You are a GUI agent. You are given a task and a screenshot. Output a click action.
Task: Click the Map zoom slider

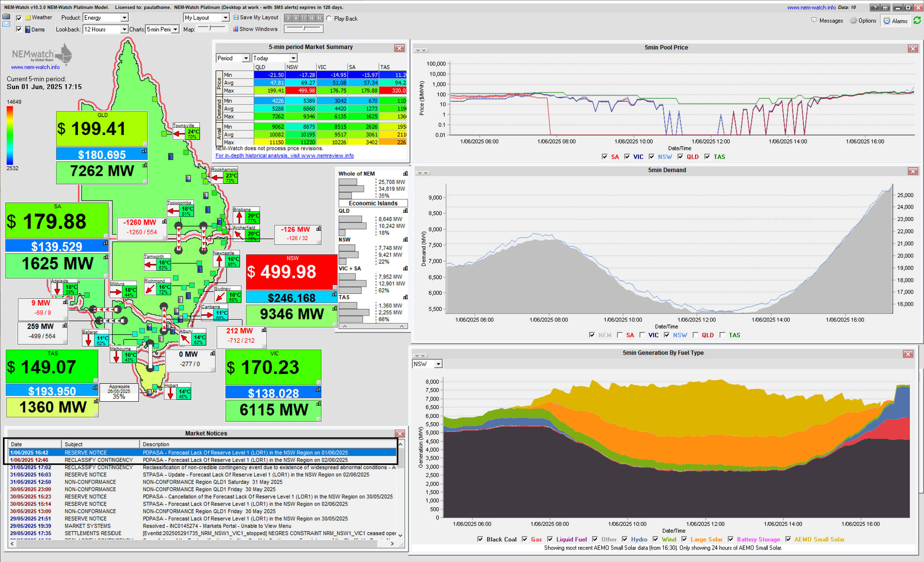pos(211,28)
